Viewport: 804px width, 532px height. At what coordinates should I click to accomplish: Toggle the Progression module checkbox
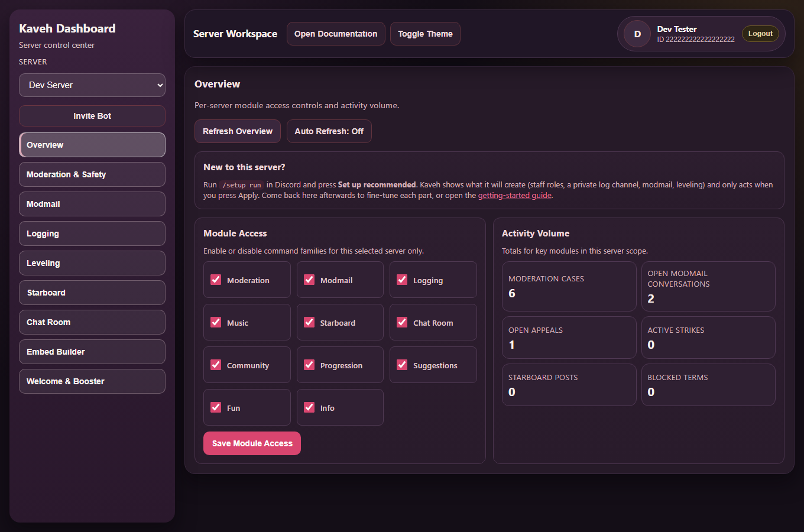309,365
